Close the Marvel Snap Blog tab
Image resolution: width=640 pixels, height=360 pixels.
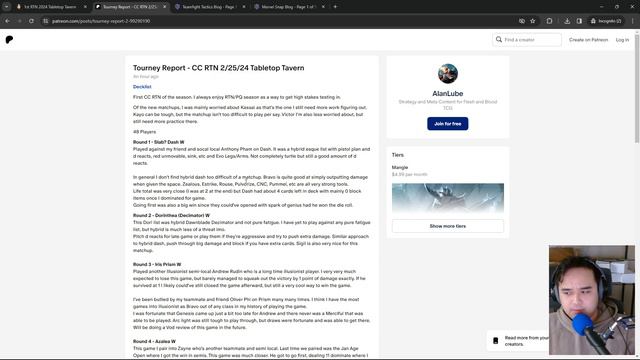click(323, 7)
